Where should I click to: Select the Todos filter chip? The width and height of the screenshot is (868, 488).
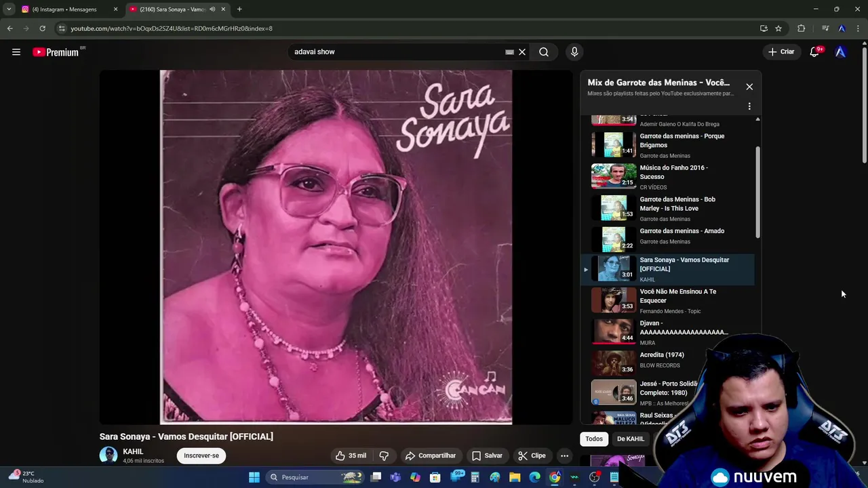click(594, 439)
